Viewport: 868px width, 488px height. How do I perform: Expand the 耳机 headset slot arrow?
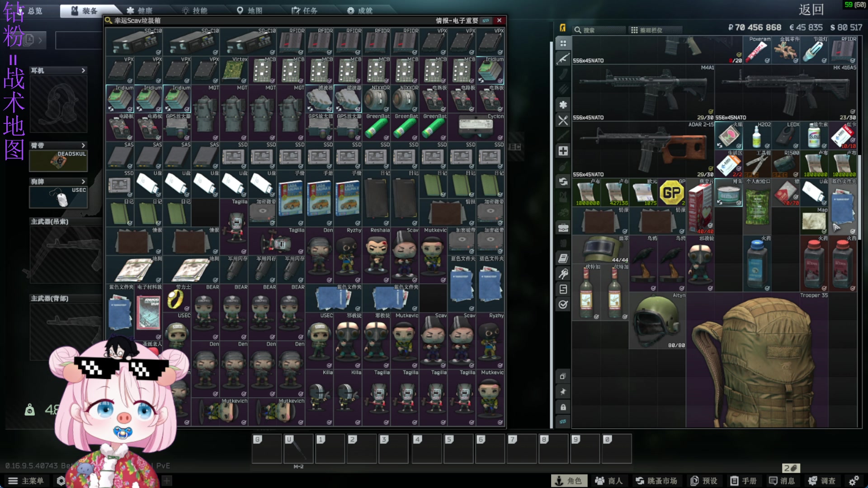click(83, 70)
